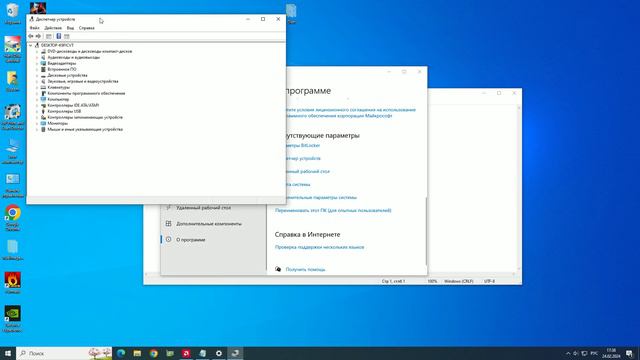Click the Получить помощь link
This screenshot has height=360, width=640.
pyautogui.click(x=306, y=269)
